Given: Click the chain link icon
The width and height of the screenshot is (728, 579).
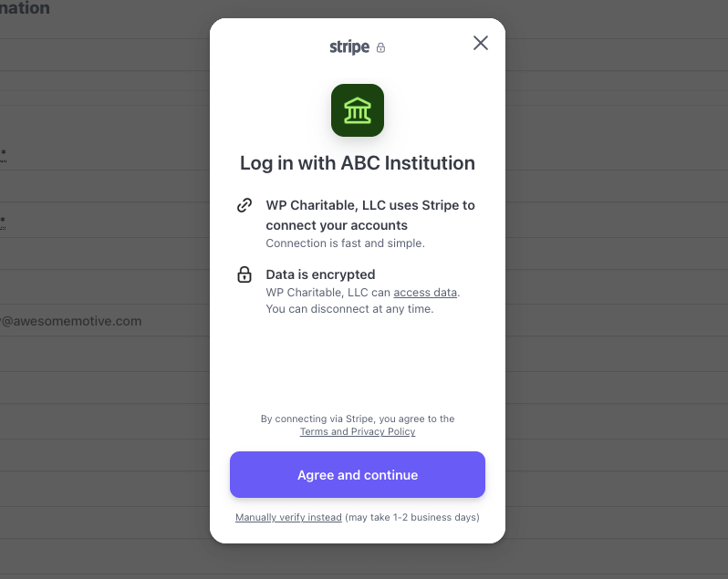Looking at the screenshot, I should click(244, 205).
